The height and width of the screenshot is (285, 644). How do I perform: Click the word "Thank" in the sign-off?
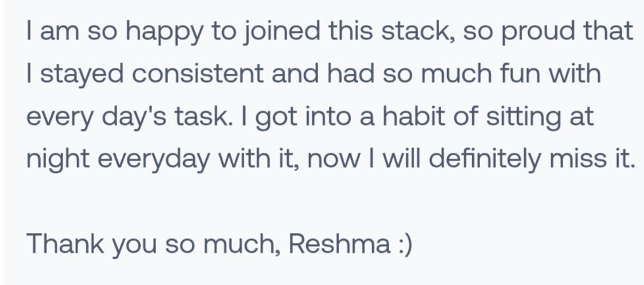click(63, 244)
